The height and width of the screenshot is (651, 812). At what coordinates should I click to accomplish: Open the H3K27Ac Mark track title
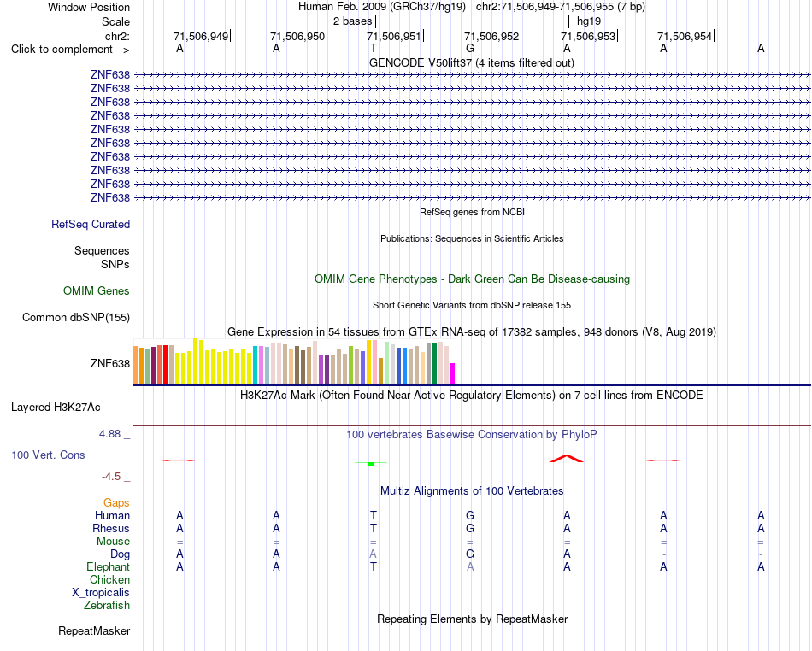pyautogui.click(x=471, y=396)
